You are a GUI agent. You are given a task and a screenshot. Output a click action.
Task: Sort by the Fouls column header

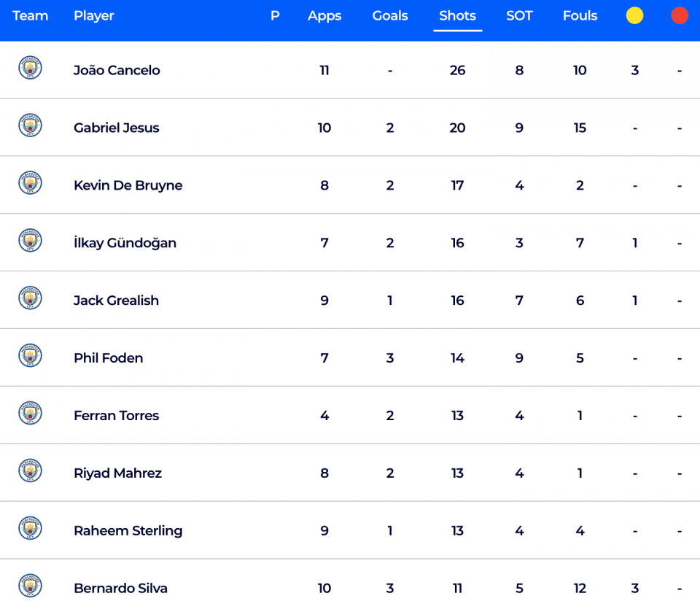(580, 15)
